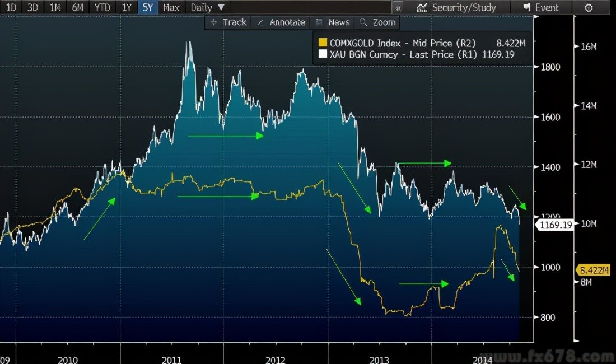Click the 8.422M axis value label
Screen dimensions: 616x364
click(x=592, y=270)
